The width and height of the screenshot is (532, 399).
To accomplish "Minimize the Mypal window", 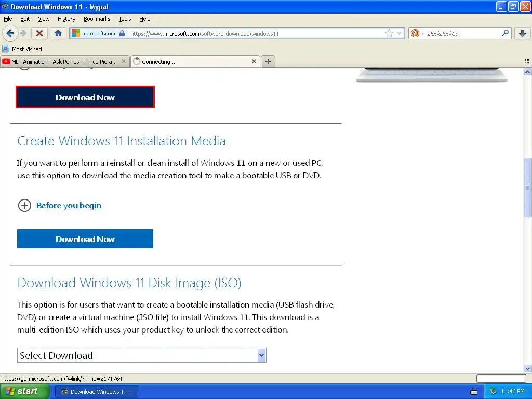I will point(501,6).
